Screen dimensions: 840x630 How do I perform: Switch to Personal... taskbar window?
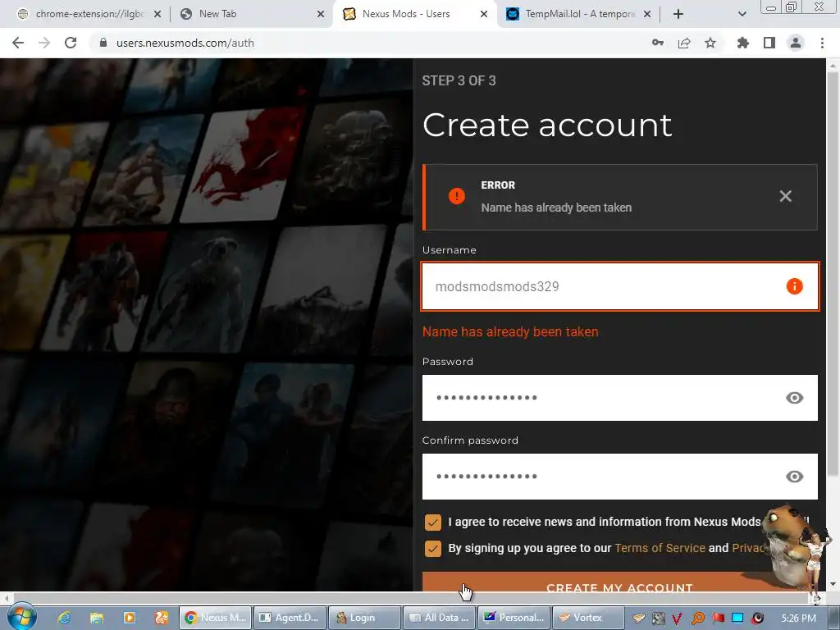(x=514, y=618)
